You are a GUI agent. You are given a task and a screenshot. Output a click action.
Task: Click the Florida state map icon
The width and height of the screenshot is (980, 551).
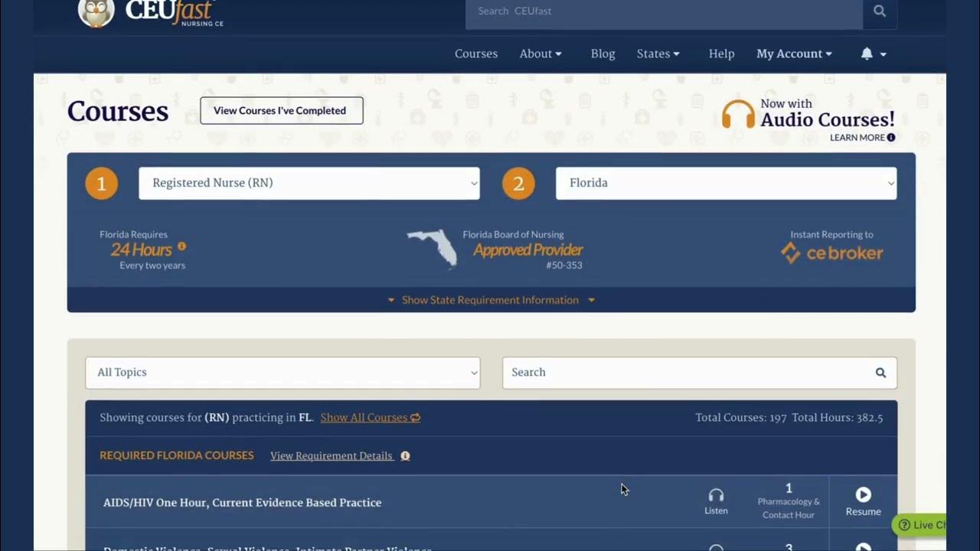(x=433, y=248)
